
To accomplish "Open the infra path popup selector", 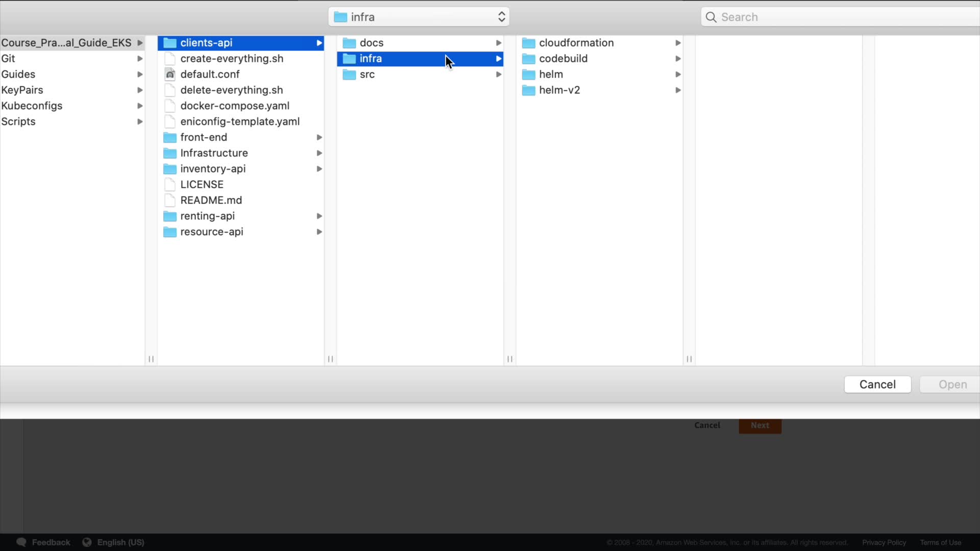I will [x=419, y=17].
